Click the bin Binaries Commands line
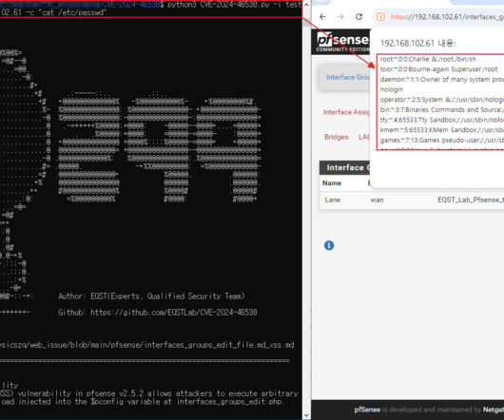The height and width of the screenshot is (420, 504). [x=441, y=110]
